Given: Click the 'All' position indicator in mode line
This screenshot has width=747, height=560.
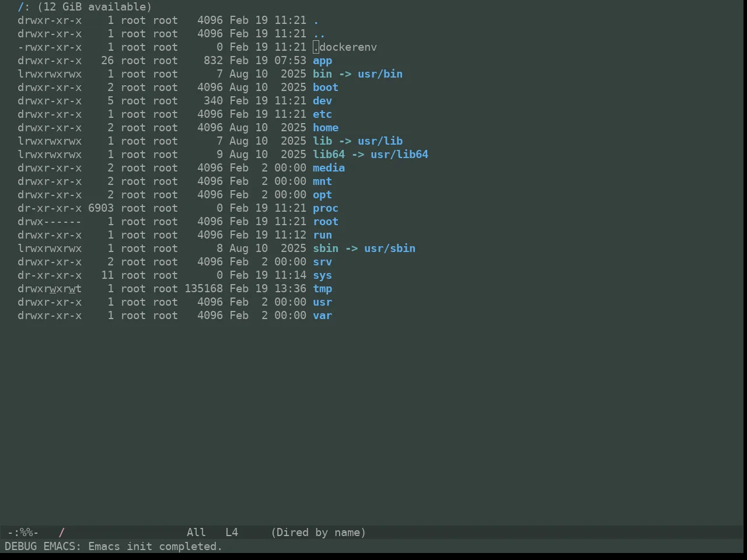Looking at the screenshot, I should (196, 533).
